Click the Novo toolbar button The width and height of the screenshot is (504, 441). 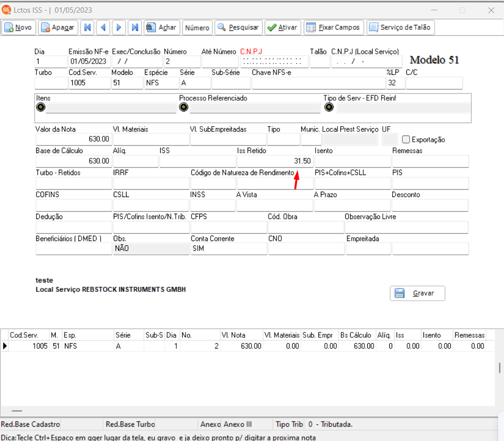(19, 27)
